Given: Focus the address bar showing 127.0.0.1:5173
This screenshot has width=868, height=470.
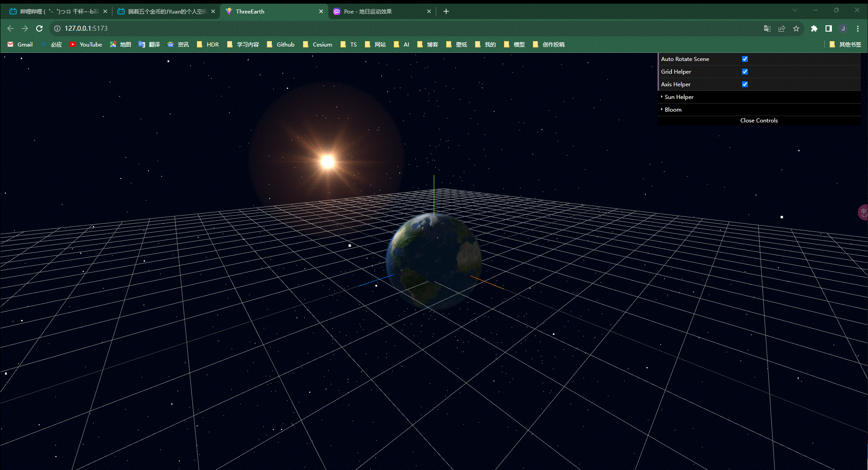Looking at the screenshot, I should pyautogui.click(x=406, y=28).
